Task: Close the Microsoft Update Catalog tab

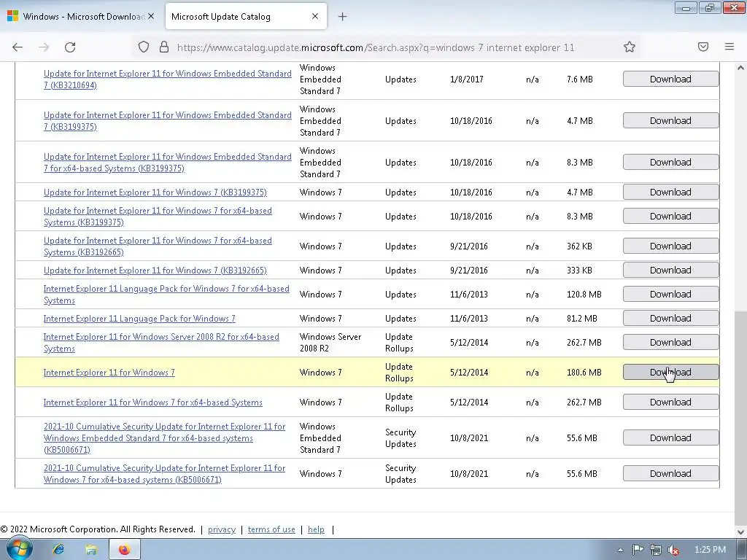Action: [315, 16]
